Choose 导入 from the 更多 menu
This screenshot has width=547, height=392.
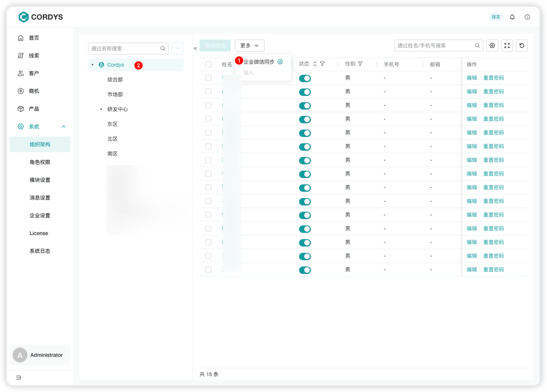coord(249,73)
